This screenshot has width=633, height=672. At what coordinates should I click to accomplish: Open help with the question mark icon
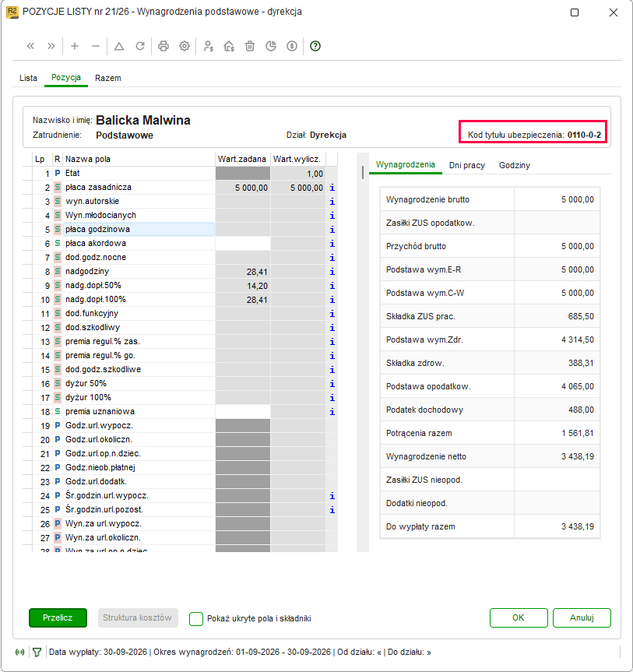[x=315, y=46]
